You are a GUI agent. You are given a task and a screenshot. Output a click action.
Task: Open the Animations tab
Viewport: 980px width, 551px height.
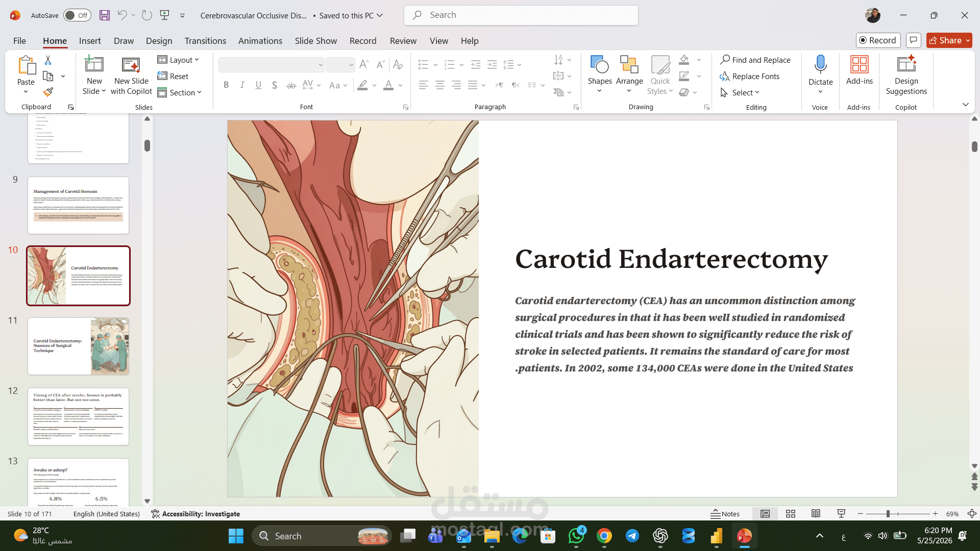pyautogui.click(x=260, y=41)
